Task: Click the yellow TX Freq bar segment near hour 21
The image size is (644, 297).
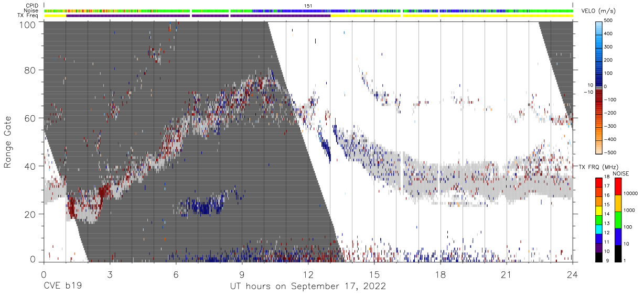Action: [x=507, y=16]
